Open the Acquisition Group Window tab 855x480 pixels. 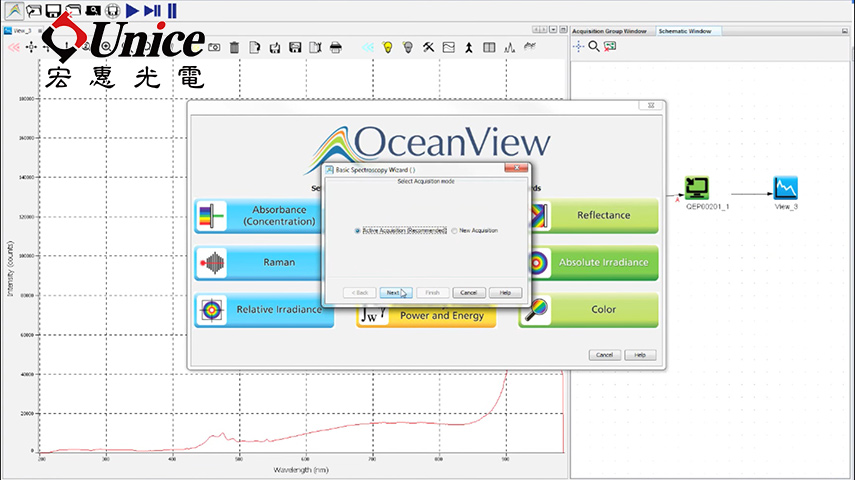(x=609, y=31)
